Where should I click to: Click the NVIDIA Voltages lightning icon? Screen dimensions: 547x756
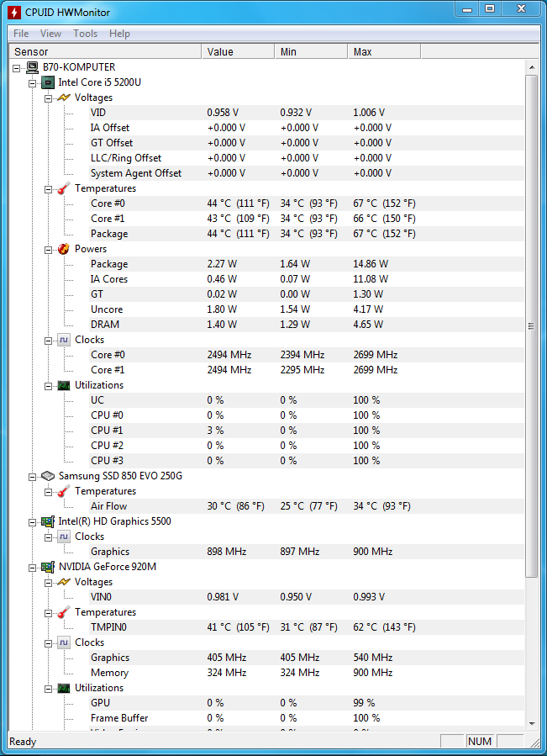coord(64,582)
